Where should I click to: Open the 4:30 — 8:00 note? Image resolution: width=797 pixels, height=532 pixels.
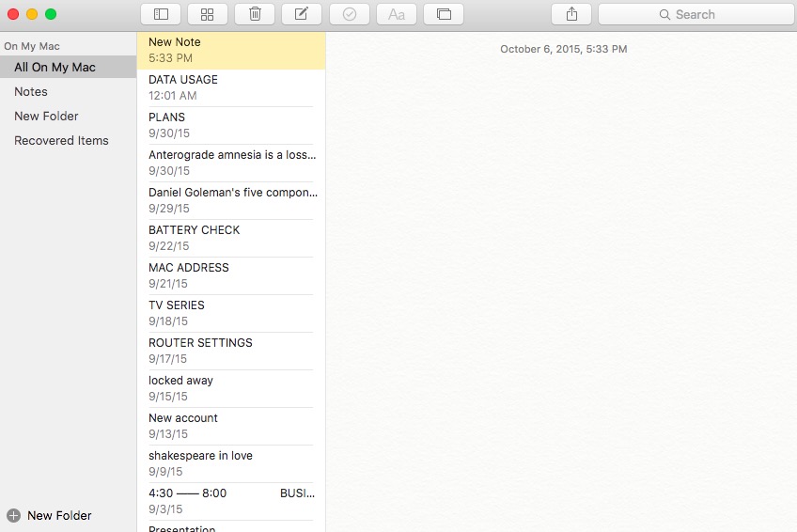[x=231, y=502]
